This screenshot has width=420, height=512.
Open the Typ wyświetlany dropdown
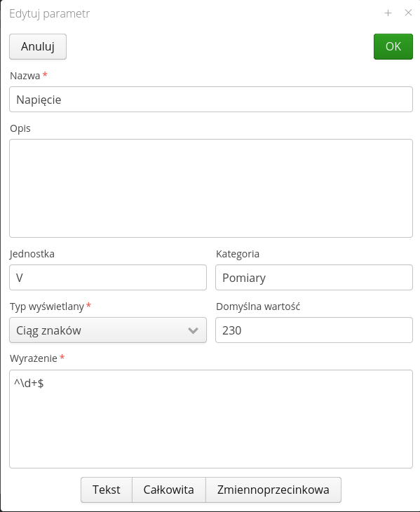click(x=108, y=330)
